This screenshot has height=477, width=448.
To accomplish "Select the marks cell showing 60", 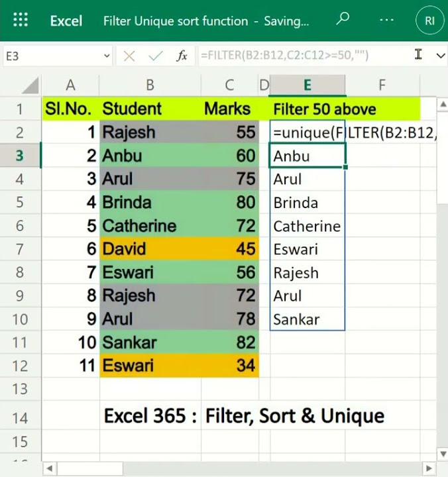I will (229, 156).
